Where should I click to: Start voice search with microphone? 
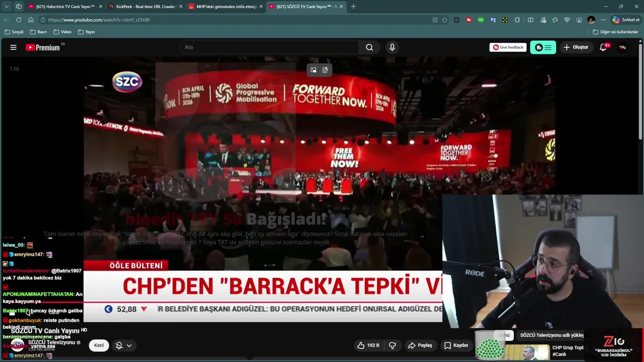tap(392, 47)
